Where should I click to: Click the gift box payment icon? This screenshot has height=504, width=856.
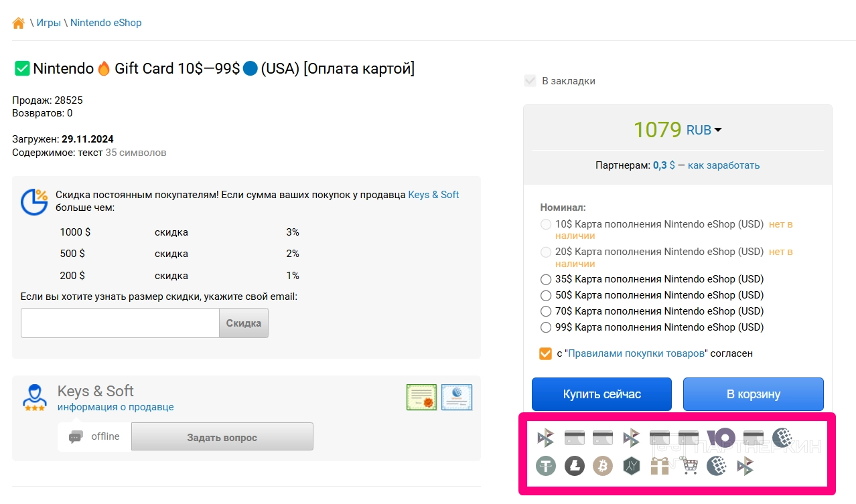point(660,465)
